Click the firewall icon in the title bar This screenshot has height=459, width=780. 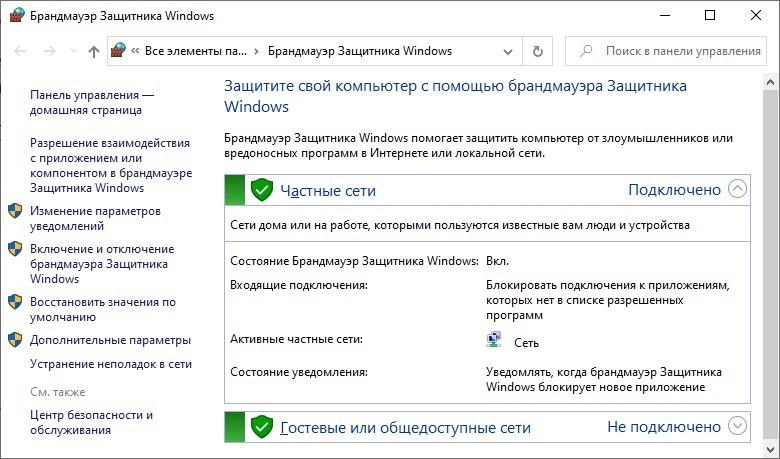tap(16, 15)
